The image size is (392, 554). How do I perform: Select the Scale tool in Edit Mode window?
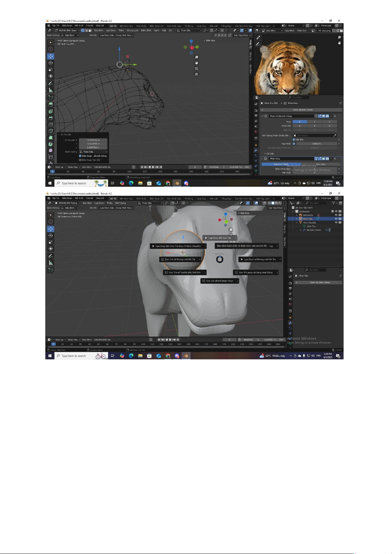[x=51, y=69]
